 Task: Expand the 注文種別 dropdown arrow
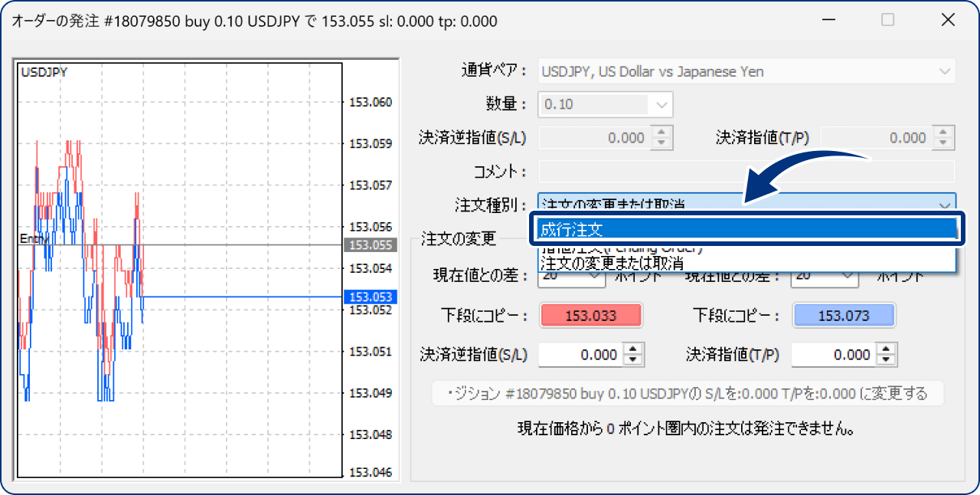943,205
